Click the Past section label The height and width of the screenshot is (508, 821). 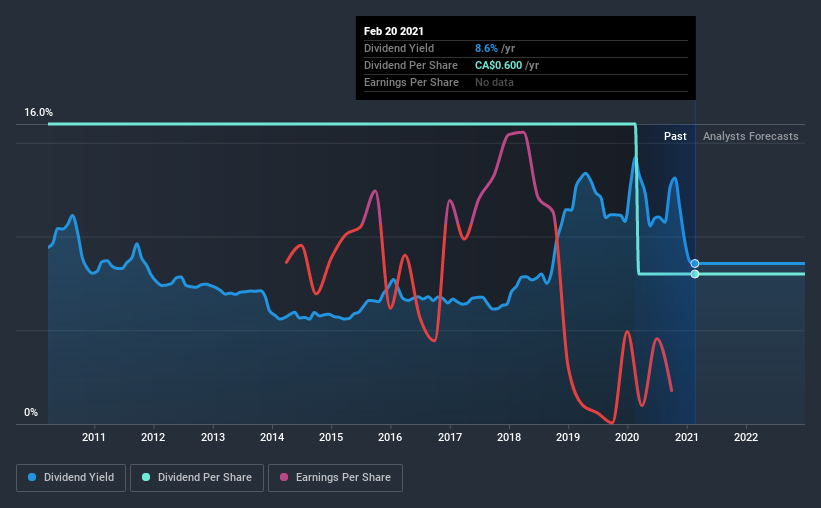(675, 136)
